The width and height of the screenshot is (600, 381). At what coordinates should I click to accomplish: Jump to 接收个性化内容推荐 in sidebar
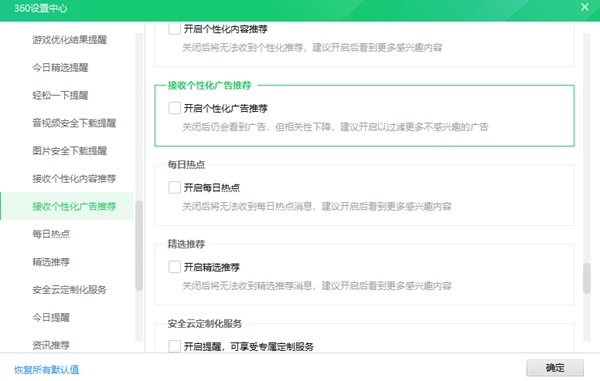click(x=74, y=178)
